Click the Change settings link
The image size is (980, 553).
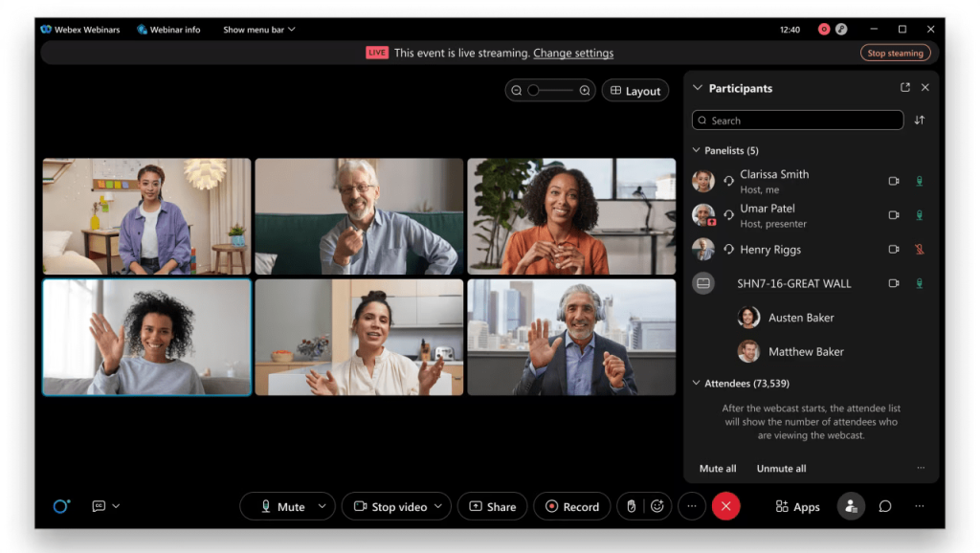(x=573, y=53)
